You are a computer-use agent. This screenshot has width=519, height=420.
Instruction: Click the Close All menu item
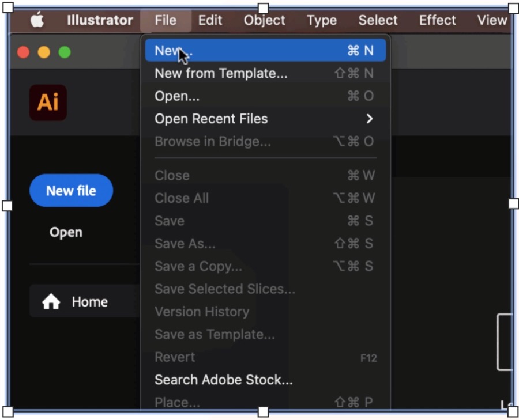click(265, 198)
